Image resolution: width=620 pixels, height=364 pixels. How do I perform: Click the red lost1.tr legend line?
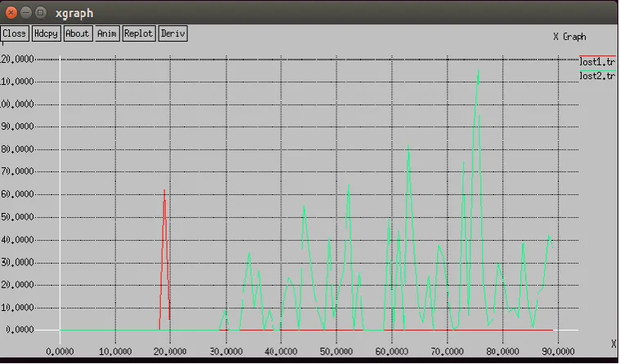tap(597, 56)
